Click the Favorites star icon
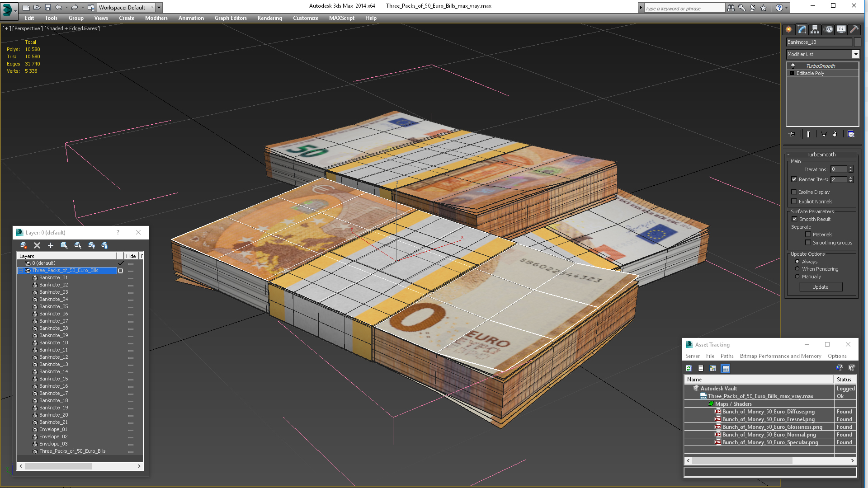Screen dimensions: 868x488 (764, 8)
